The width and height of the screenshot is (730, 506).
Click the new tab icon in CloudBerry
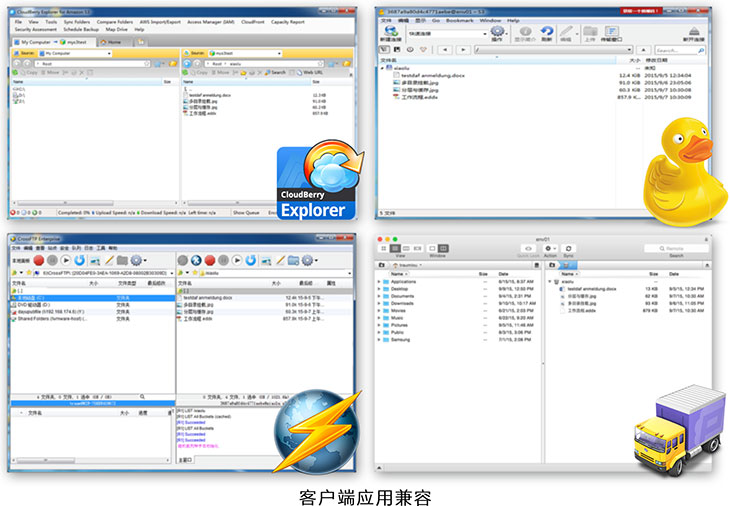point(140,42)
